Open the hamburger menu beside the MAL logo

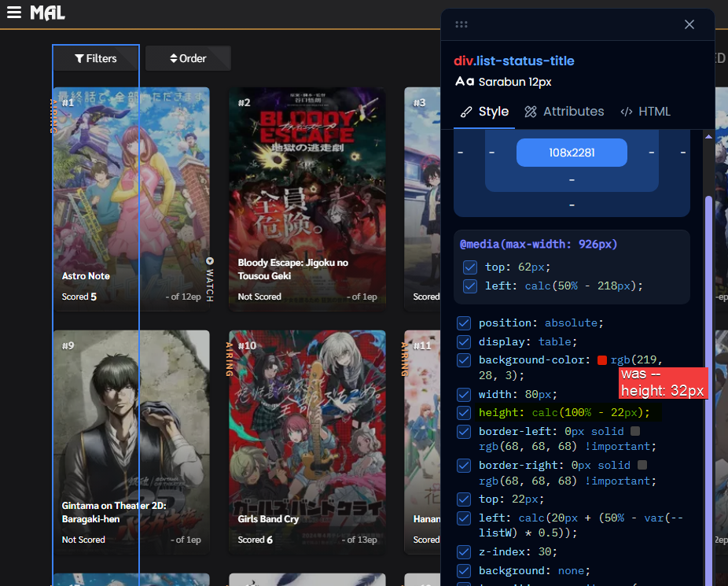14,13
